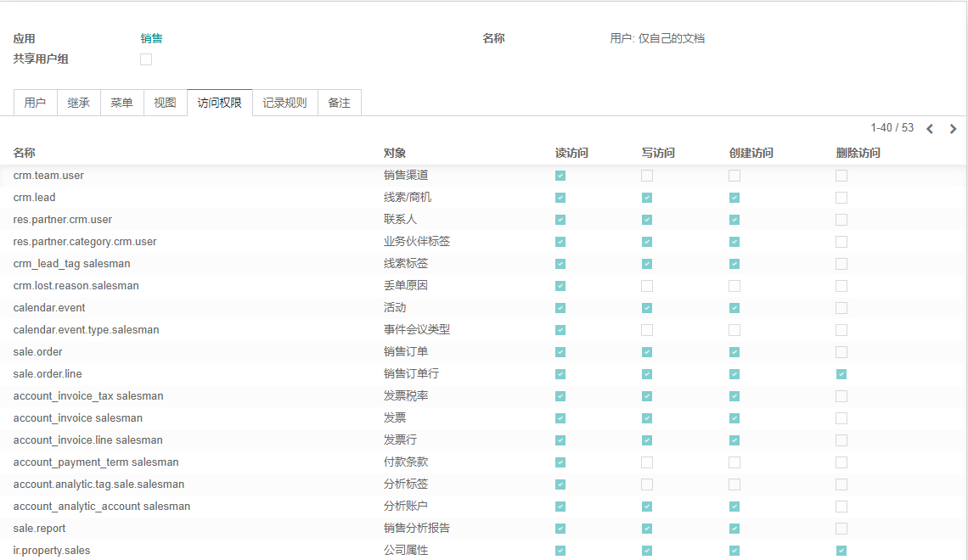Switch to the 备注 tab
This screenshot has height=560, width=968.
[x=339, y=102]
